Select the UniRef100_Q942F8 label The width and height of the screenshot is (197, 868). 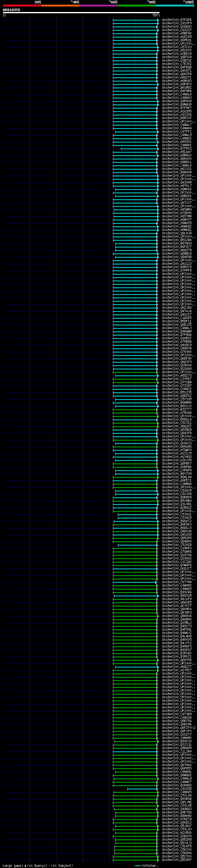pyautogui.click(x=176, y=433)
